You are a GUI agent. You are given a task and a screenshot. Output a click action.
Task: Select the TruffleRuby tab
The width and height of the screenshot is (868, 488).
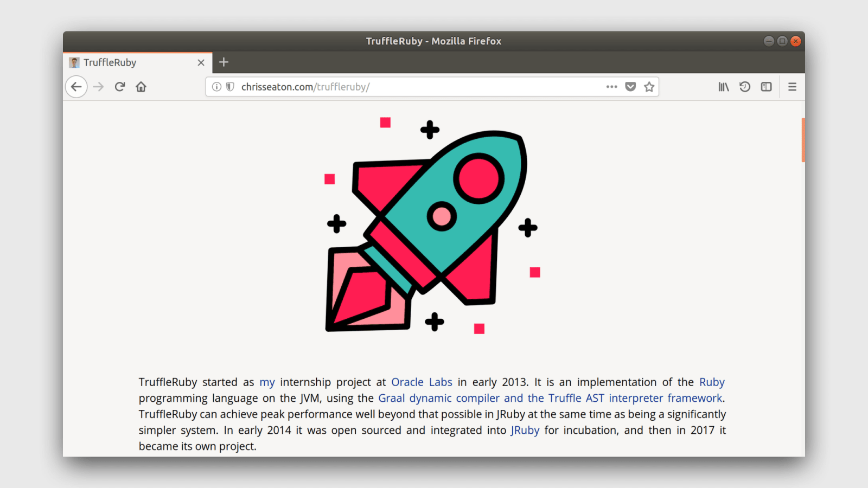click(x=138, y=62)
